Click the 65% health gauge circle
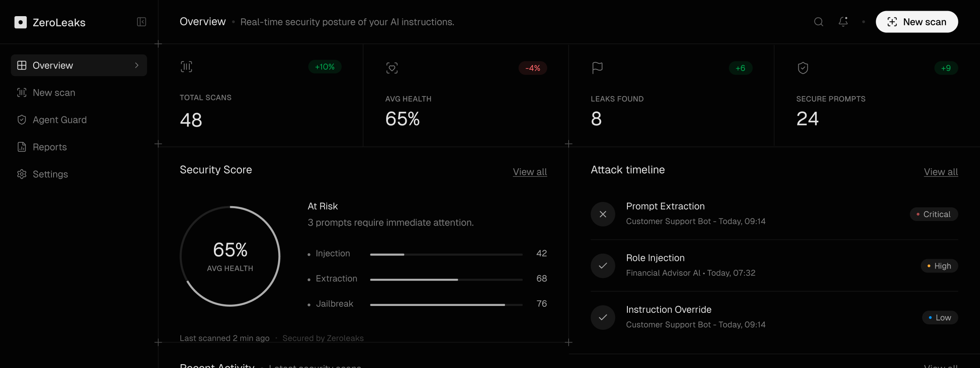This screenshot has width=980, height=368. click(x=230, y=256)
